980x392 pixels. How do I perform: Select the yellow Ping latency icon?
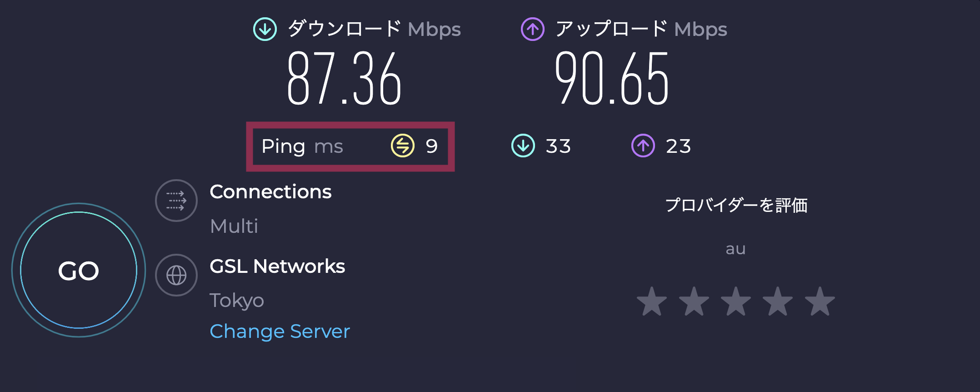point(402,146)
